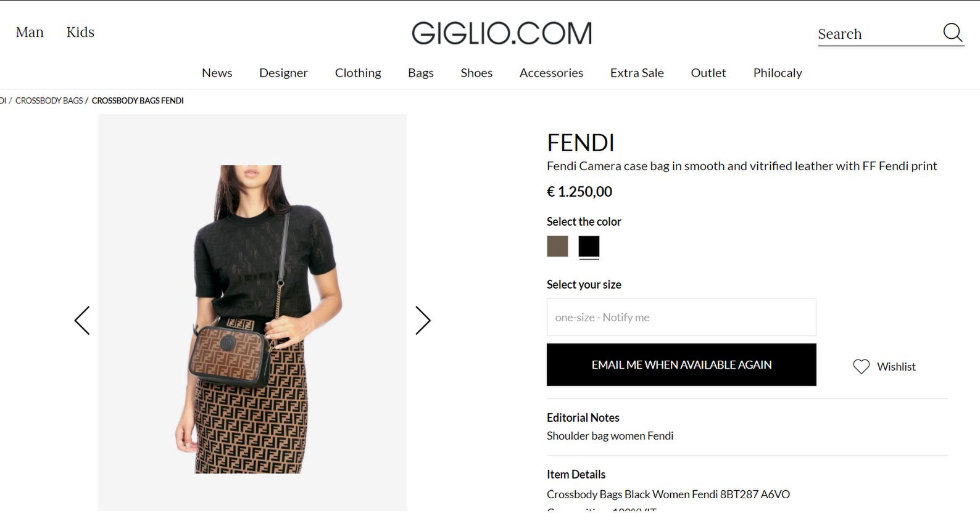Image resolution: width=980 pixels, height=513 pixels.
Task: Open the GIGLIO.COM logo homepage
Action: [x=502, y=33]
